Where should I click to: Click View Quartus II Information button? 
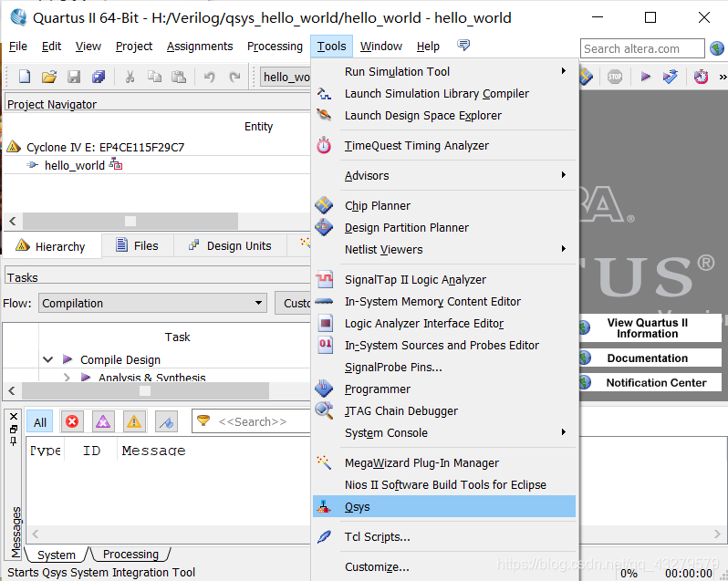pyautogui.click(x=650, y=328)
